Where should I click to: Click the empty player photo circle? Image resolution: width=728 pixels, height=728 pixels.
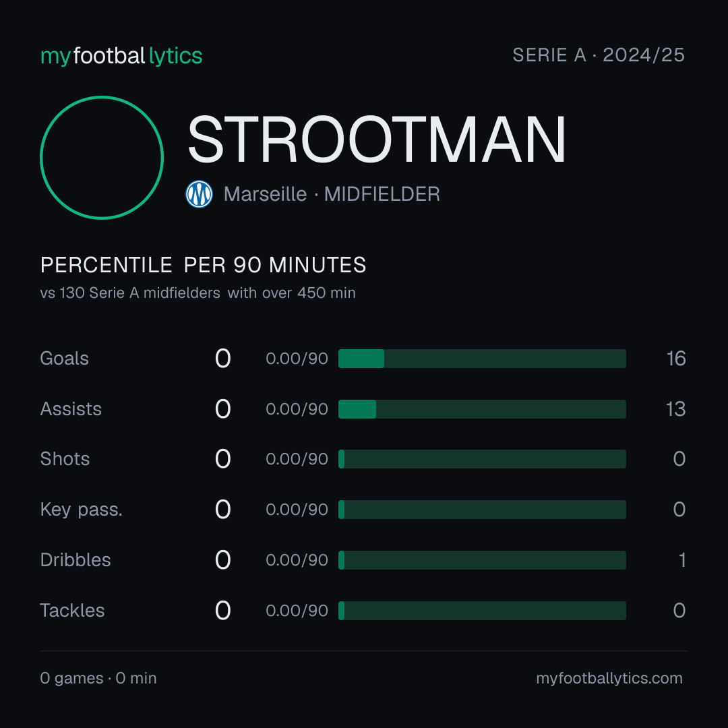coord(102,157)
